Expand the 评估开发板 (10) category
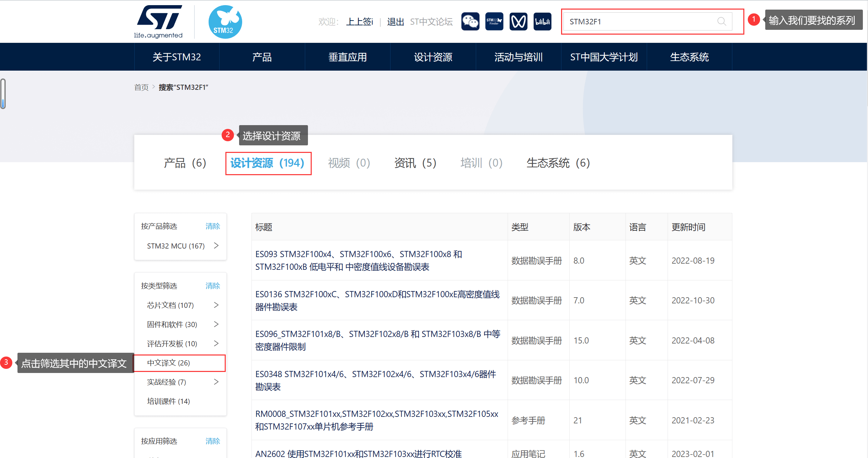Screen dimensions: 868x458 (216, 343)
